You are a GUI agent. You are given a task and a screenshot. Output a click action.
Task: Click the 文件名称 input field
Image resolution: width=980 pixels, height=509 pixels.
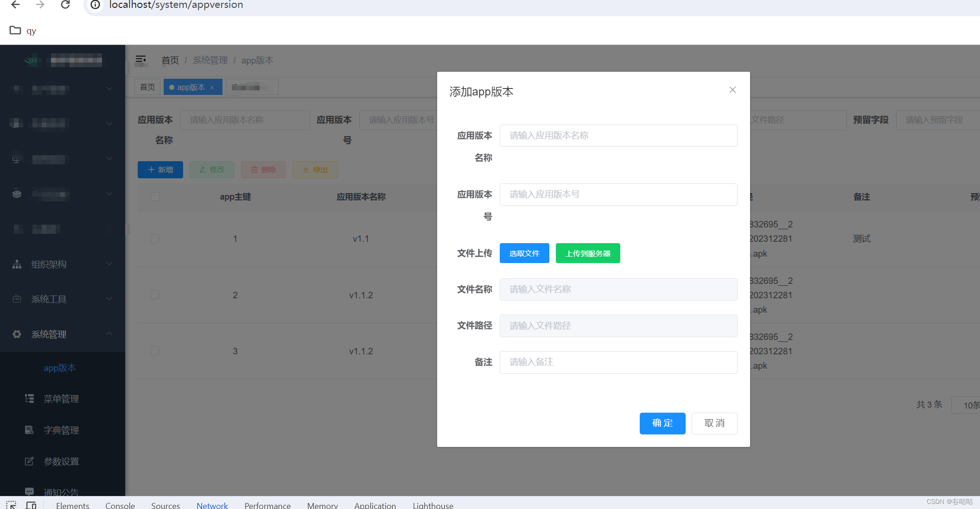pyautogui.click(x=618, y=289)
